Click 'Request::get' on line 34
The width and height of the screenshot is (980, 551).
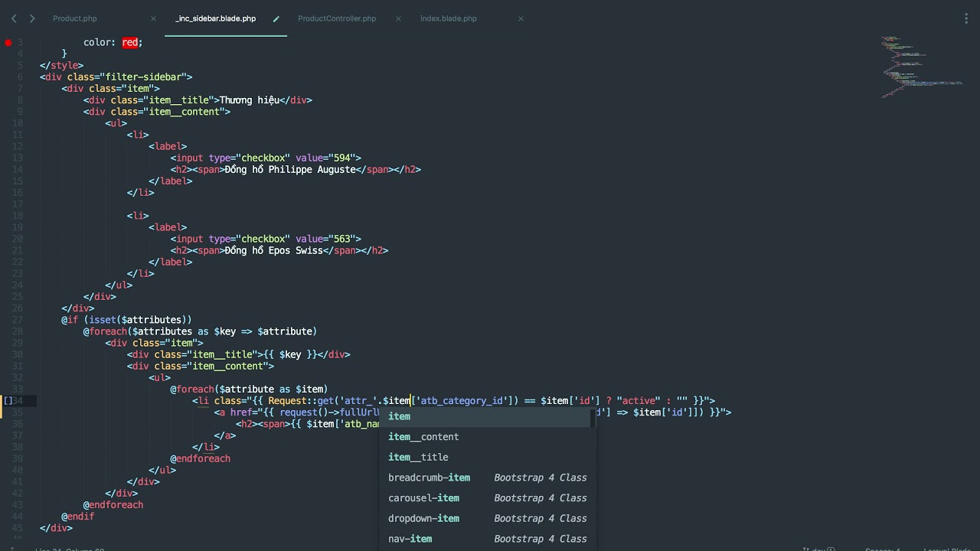(301, 401)
